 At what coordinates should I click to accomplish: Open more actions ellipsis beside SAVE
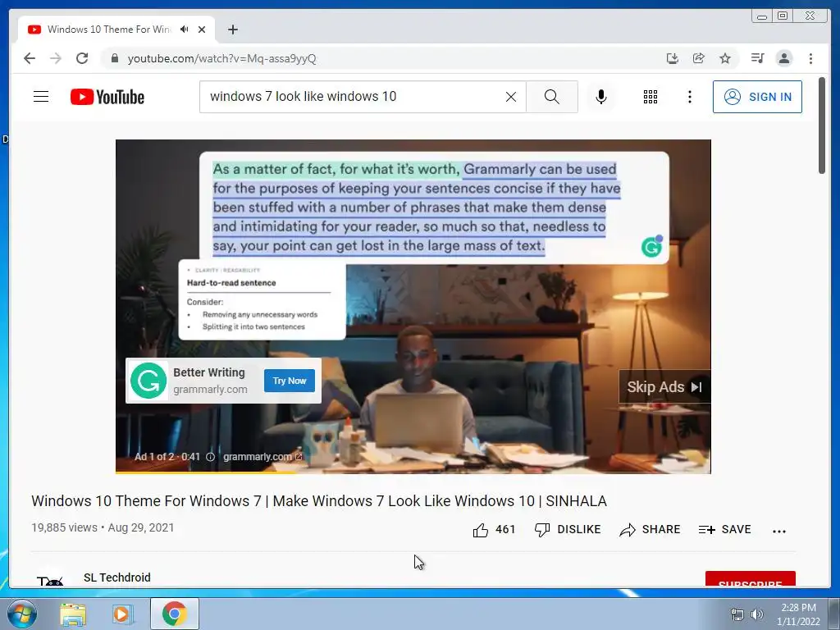779,531
